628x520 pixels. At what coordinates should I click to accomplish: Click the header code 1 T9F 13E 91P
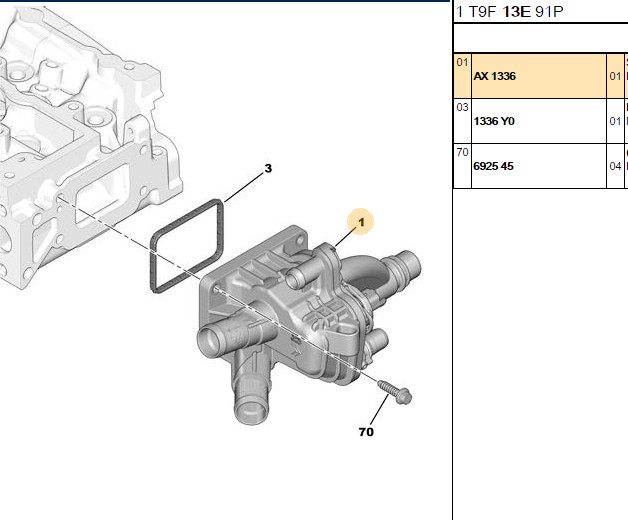pos(509,12)
